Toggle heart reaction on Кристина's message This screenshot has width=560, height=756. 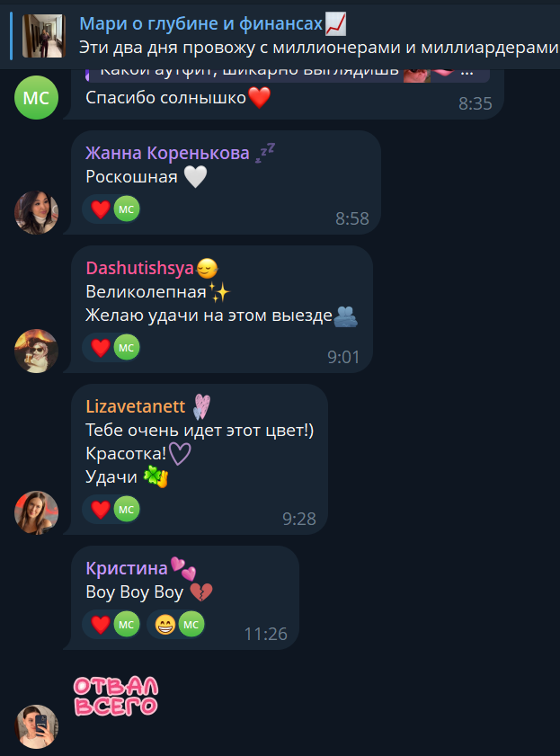pos(111,625)
